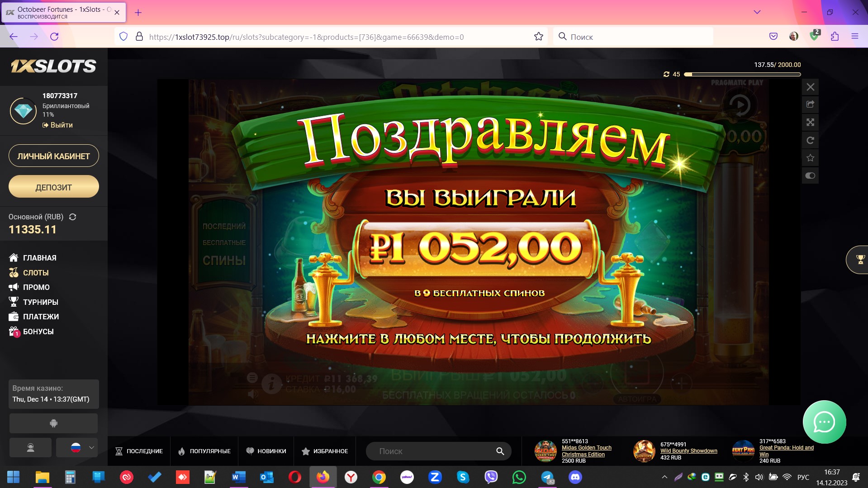The width and height of the screenshot is (868, 488).
Task: Toggle the game mode switch
Action: click(810, 175)
